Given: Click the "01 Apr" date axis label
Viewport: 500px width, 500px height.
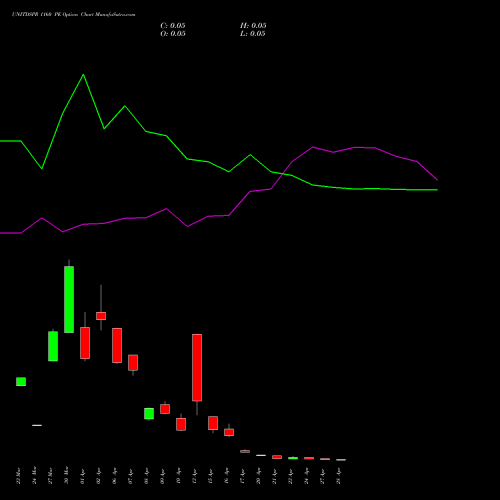Looking at the screenshot, I should 83,476.
